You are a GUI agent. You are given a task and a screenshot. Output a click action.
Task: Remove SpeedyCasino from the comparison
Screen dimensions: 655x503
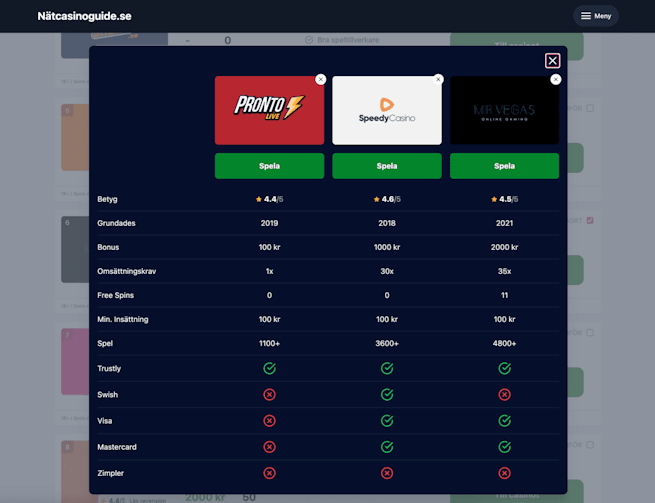pyautogui.click(x=438, y=79)
